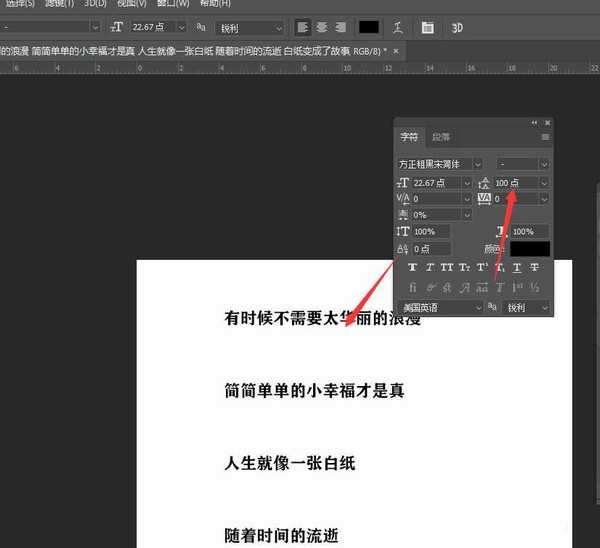Screen dimensions: 600x548
Task: Click the faux bold style icon
Action: coord(411,267)
